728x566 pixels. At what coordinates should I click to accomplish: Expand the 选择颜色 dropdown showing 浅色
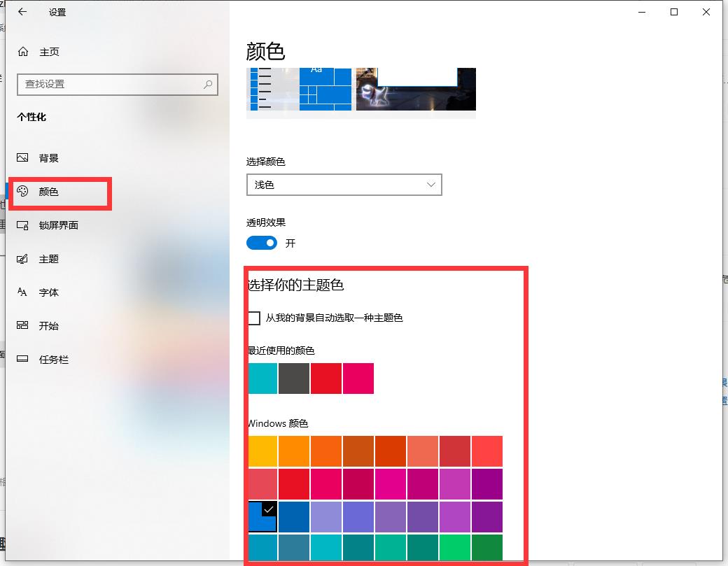(x=344, y=185)
